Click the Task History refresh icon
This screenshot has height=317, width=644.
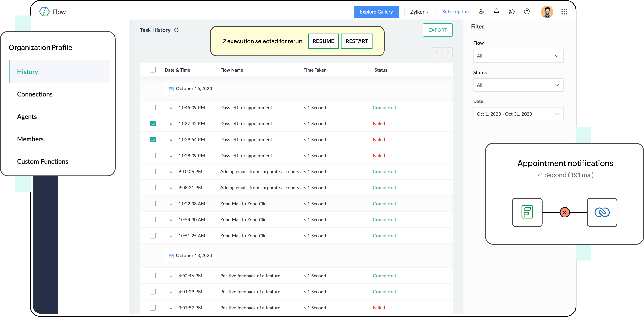(x=176, y=30)
